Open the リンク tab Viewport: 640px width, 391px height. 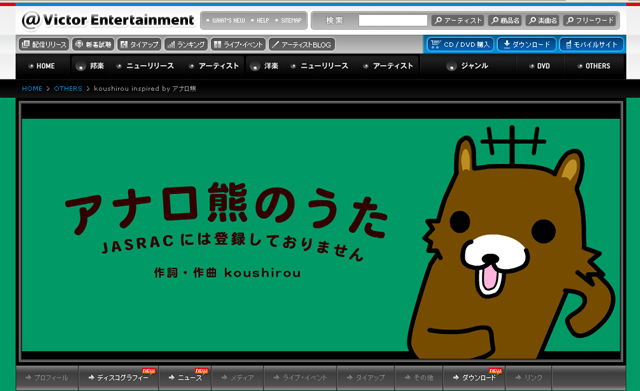(x=529, y=378)
